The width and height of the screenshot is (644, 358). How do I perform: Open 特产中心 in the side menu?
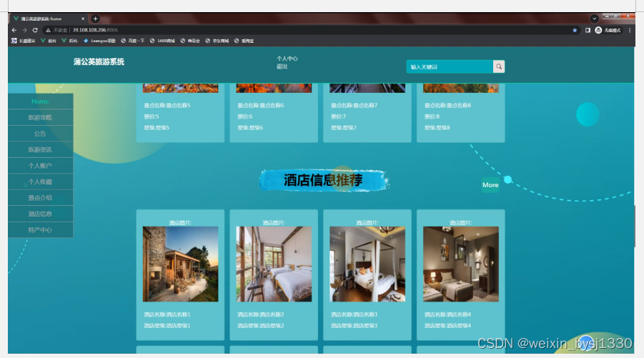coord(40,229)
